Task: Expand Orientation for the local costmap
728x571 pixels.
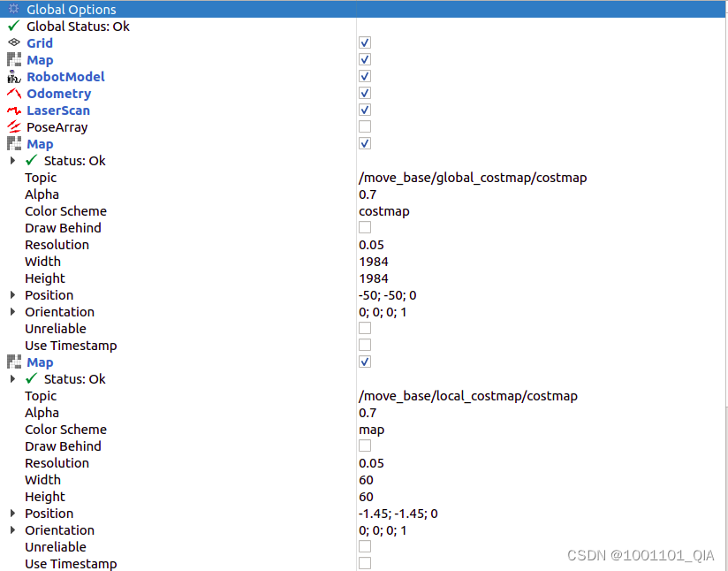Action: pos(13,529)
